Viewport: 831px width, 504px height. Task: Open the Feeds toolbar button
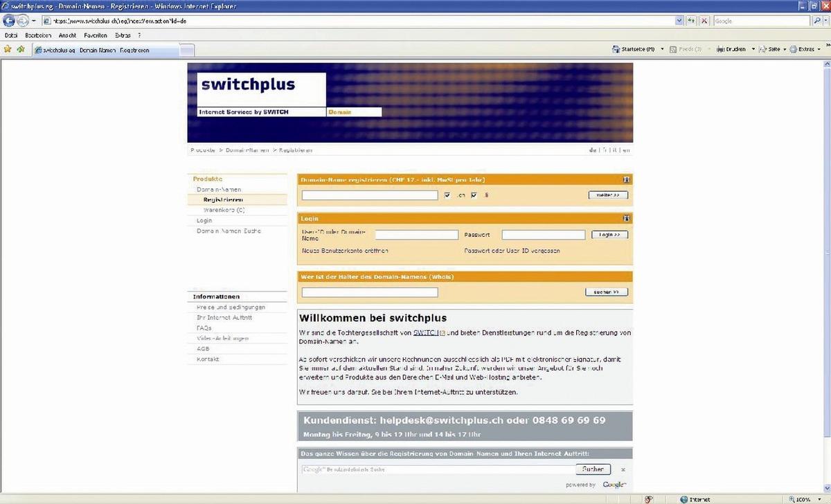[x=686, y=49]
